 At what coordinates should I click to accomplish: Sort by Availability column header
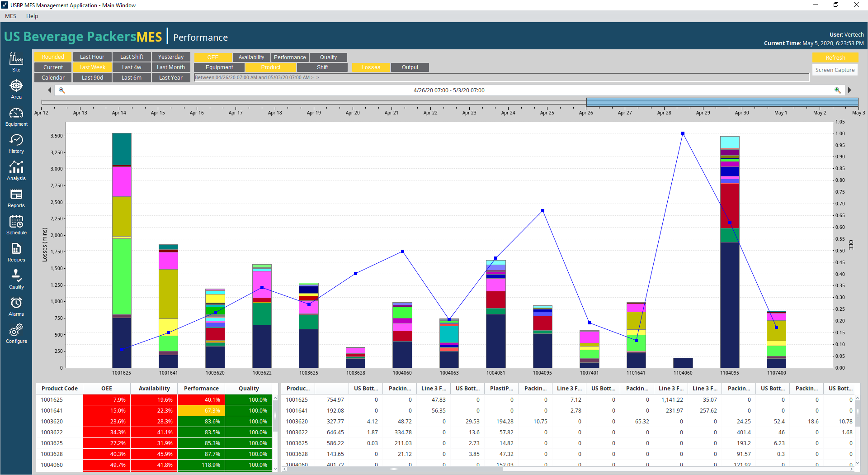click(x=154, y=389)
